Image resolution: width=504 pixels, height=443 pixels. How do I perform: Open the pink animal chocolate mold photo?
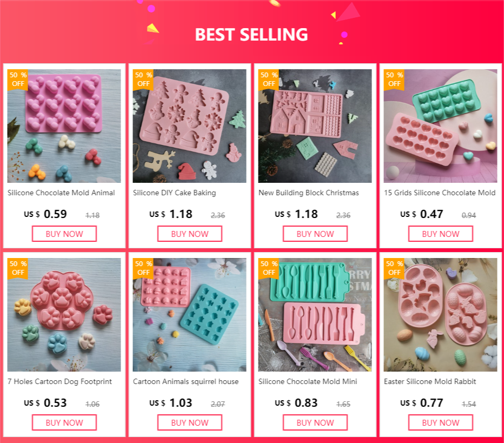click(64, 126)
